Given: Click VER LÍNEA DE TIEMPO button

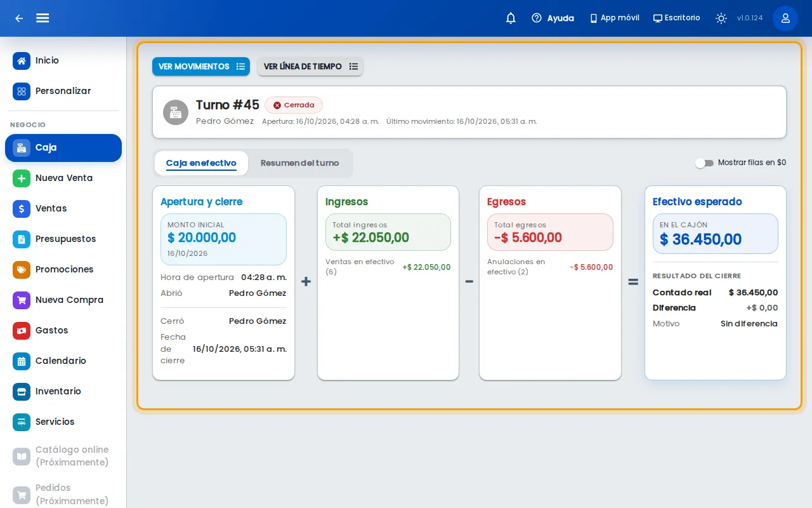Looking at the screenshot, I should coord(310,67).
